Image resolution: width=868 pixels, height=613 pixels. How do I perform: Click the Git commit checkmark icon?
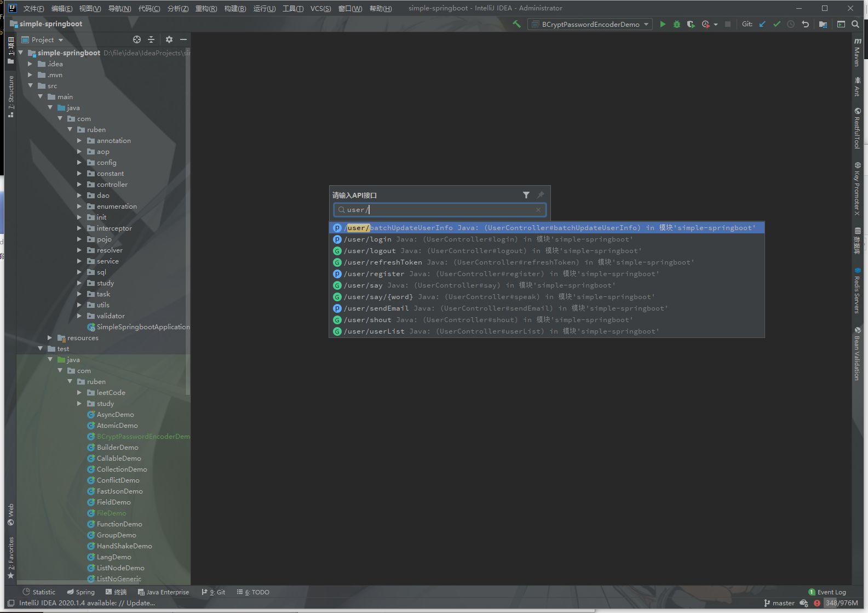pos(777,24)
